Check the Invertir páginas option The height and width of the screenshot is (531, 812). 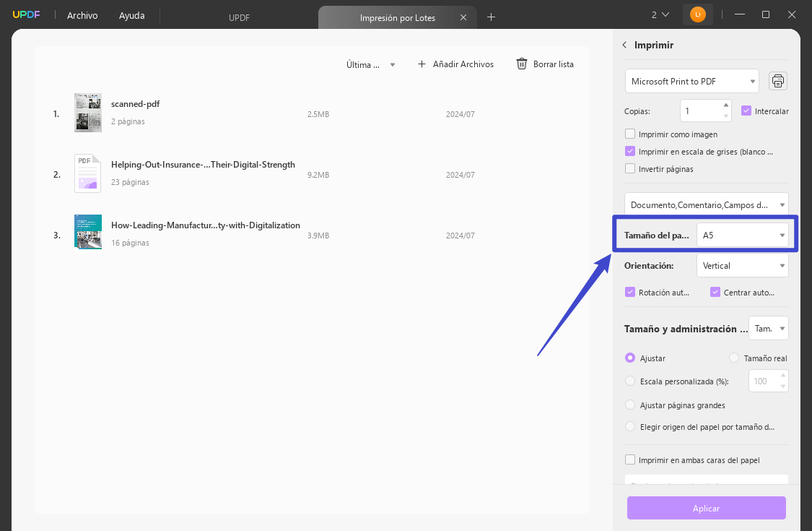(630, 169)
